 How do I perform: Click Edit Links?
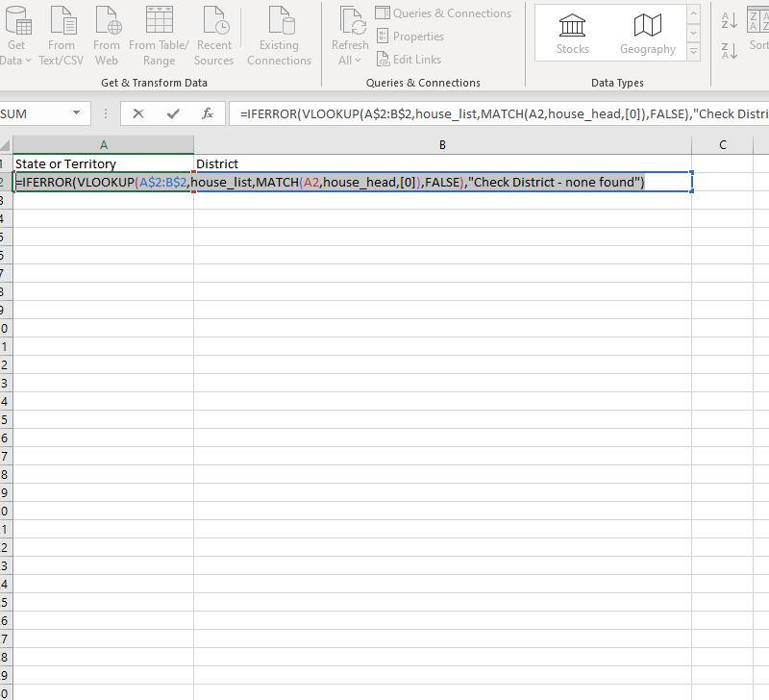point(409,60)
